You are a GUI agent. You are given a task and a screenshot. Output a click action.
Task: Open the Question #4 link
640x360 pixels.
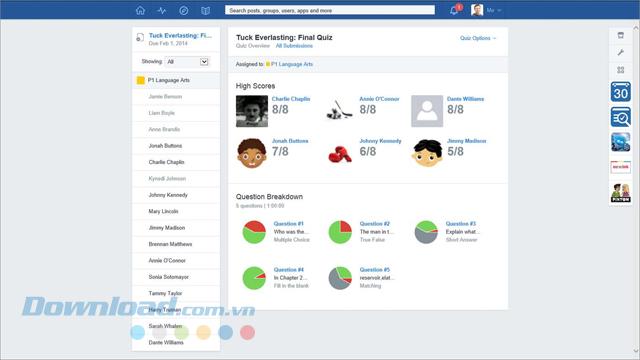pos(289,270)
